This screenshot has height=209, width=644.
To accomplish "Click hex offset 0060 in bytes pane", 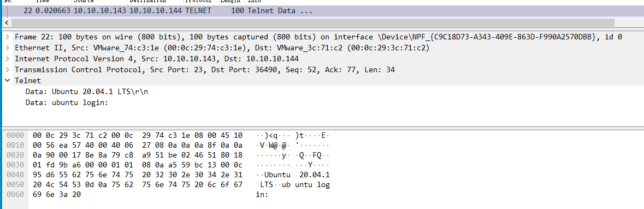I will 16,195.
